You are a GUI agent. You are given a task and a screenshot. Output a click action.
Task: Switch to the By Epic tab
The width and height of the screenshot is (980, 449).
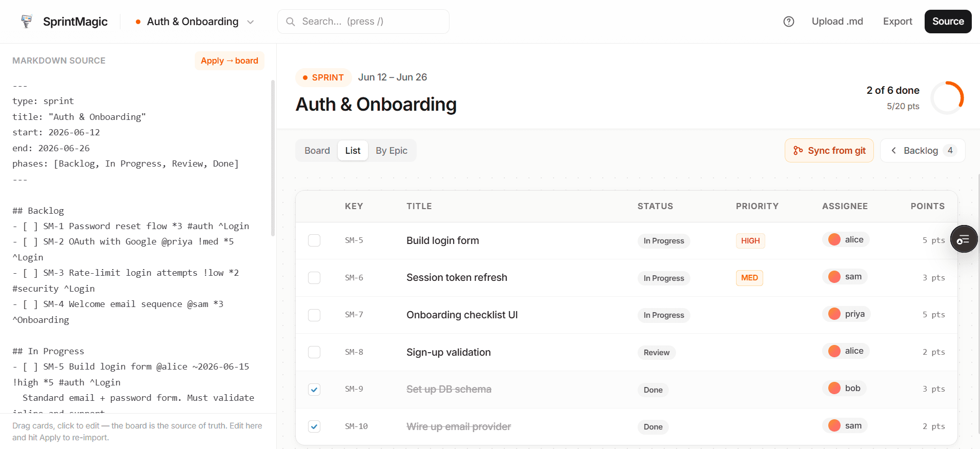(x=392, y=151)
